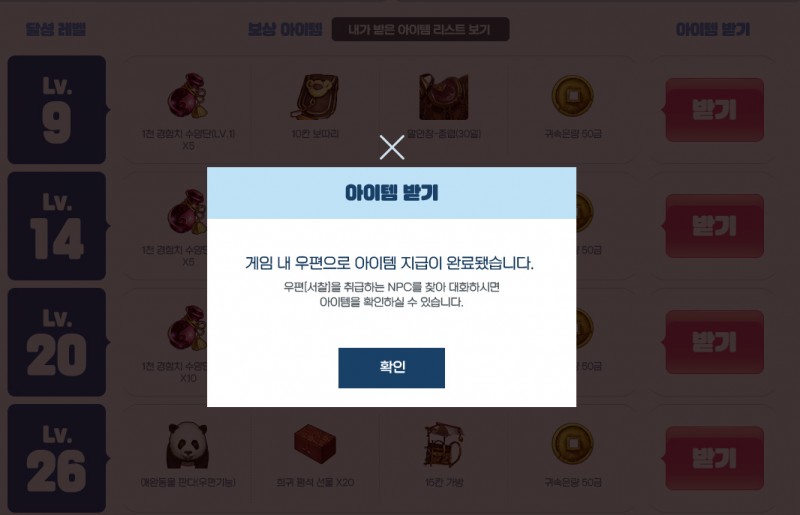Screen dimensions: 800x515
Task: Claim Lv. 14 reward with 받기
Action: [x=714, y=226]
